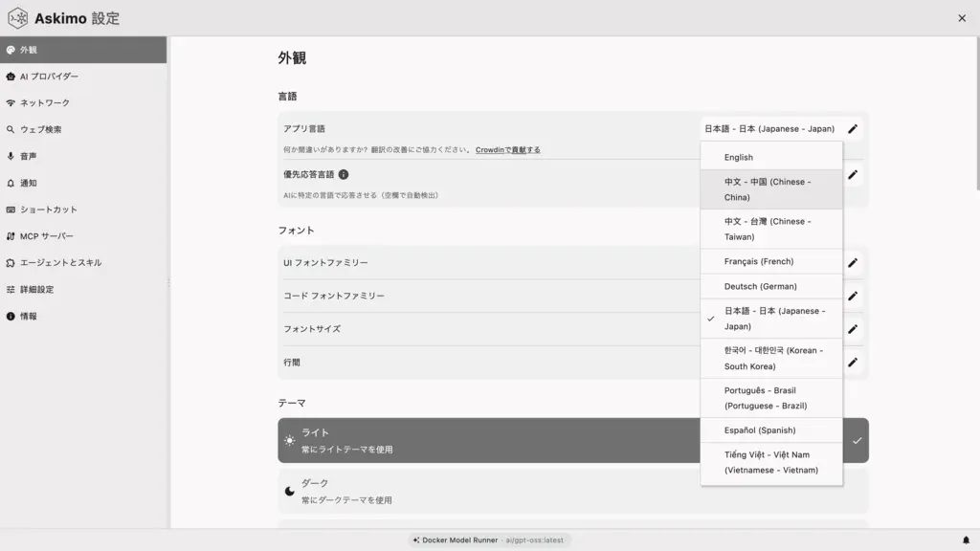Viewport: 980px width, 551px height.
Task: Select 日本語 - 日本 checked language option
Action: tap(771, 319)
